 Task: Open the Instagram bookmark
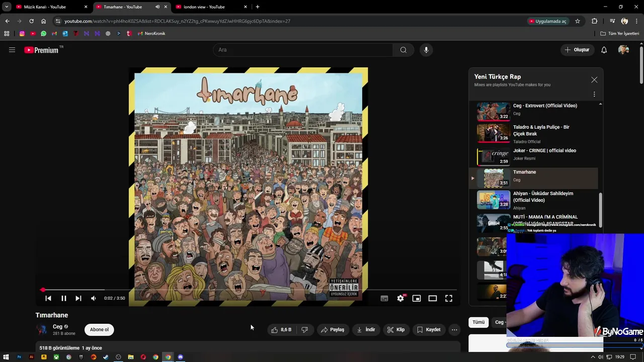click(22, 34)
